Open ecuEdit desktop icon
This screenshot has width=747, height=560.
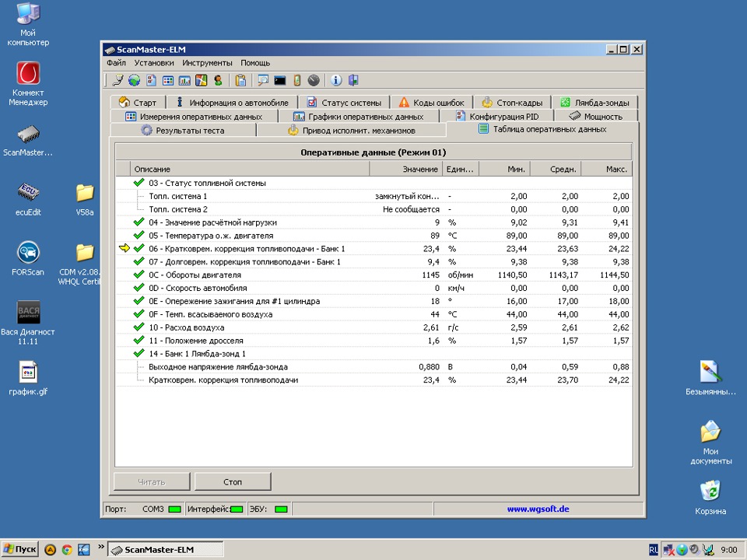click(28, 198)
